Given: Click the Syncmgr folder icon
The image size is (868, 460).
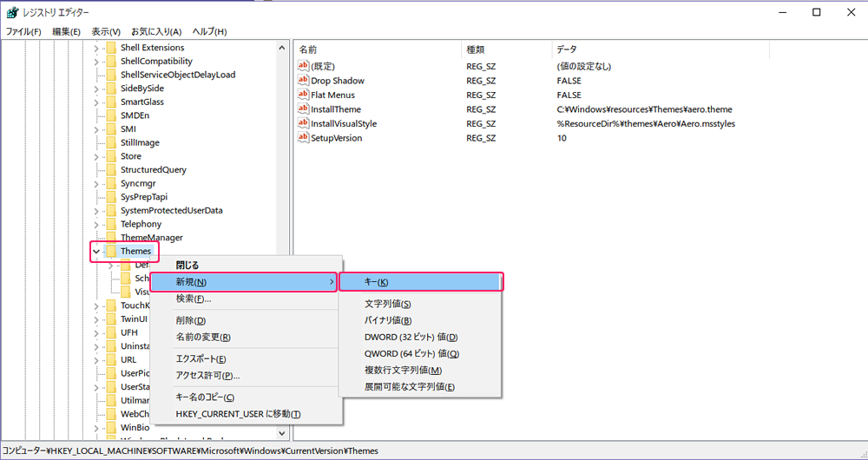Looking at the screenshot, I should (111, 183).
